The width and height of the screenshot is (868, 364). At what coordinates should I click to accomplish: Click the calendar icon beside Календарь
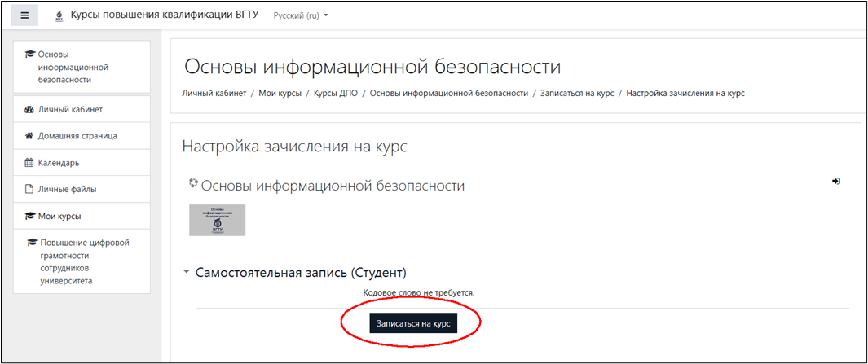pos(29,163)
